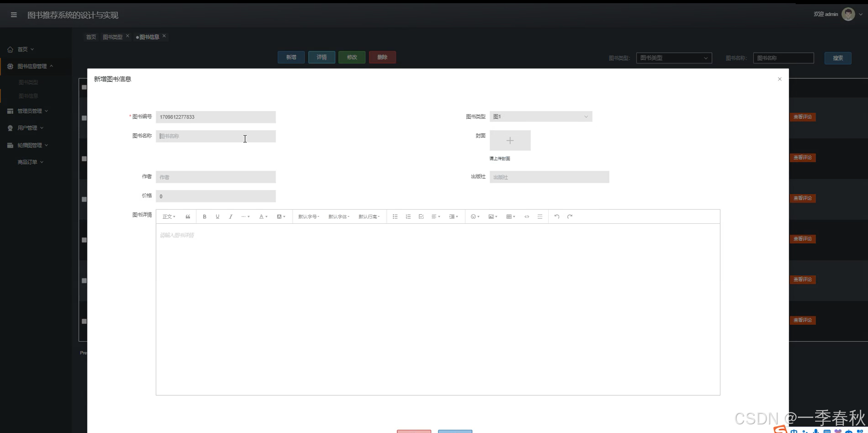Focus the 图书名称 input in the dialog

point(216,136)
